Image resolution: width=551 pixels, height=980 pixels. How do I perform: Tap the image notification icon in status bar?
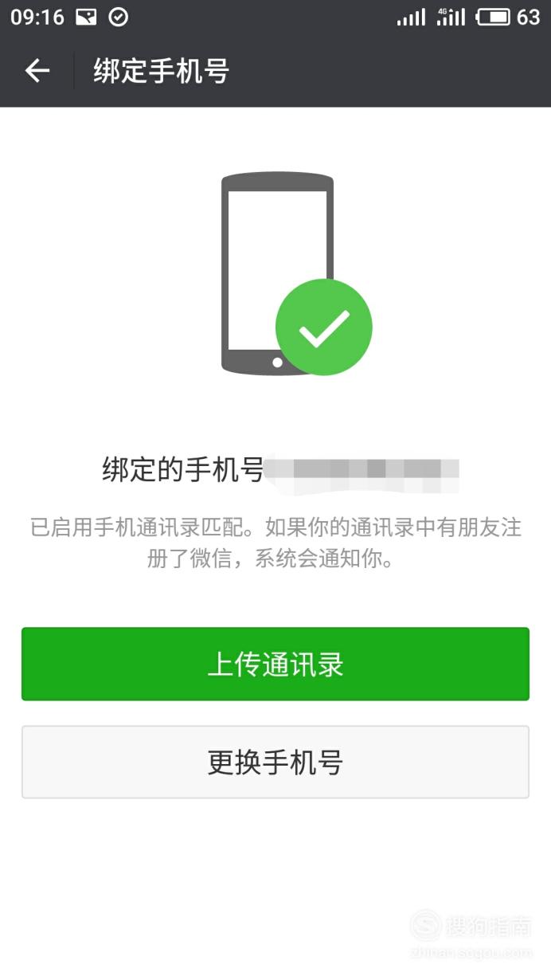[x=86, y=18]
